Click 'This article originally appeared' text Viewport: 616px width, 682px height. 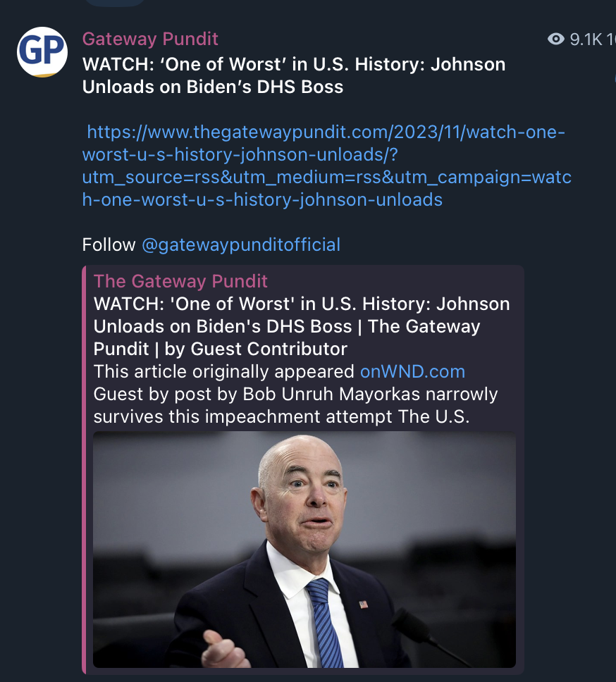coord(223,372)
